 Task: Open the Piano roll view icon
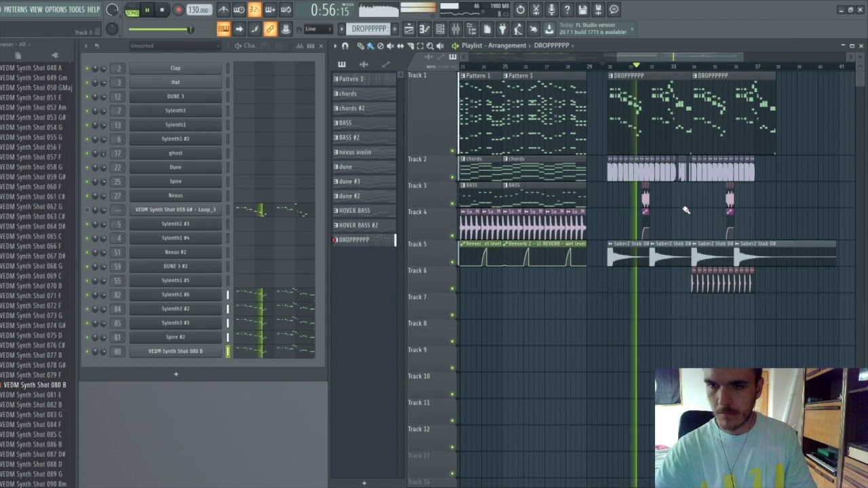425,29
